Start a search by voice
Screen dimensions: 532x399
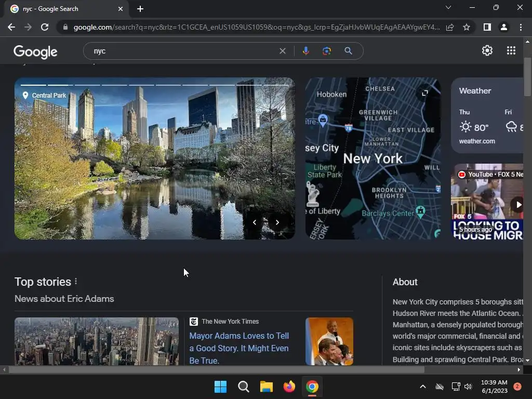click(x=305, y=51)
